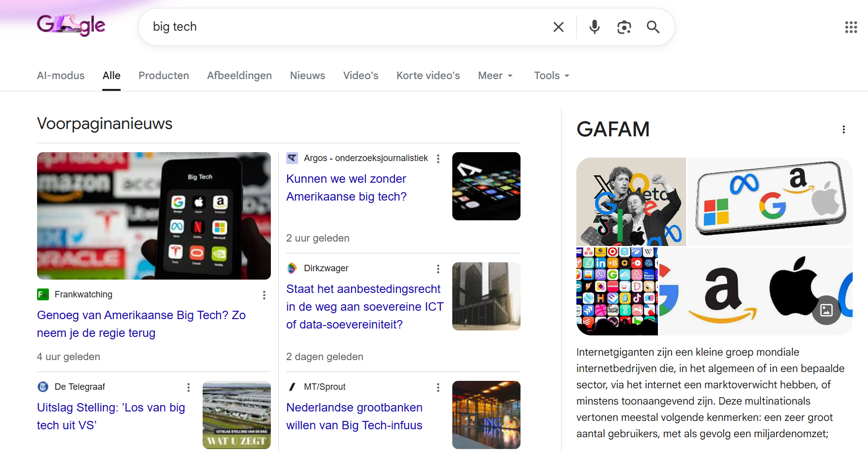Open 'Kunnen we wel zonder Amerikaanse big tech?' article
Viewport: 868px width, 451px height.
click(x=346, y=188)
